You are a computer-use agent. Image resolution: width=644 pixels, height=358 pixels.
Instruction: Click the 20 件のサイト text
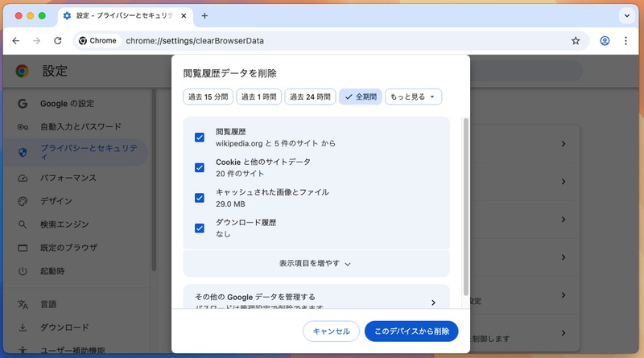(240, 174)
